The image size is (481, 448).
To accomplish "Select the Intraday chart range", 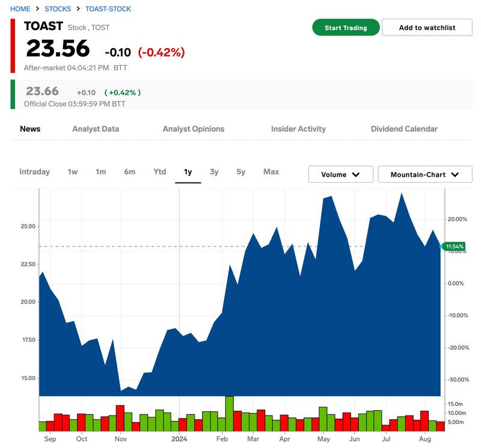I will pos(34,172).
